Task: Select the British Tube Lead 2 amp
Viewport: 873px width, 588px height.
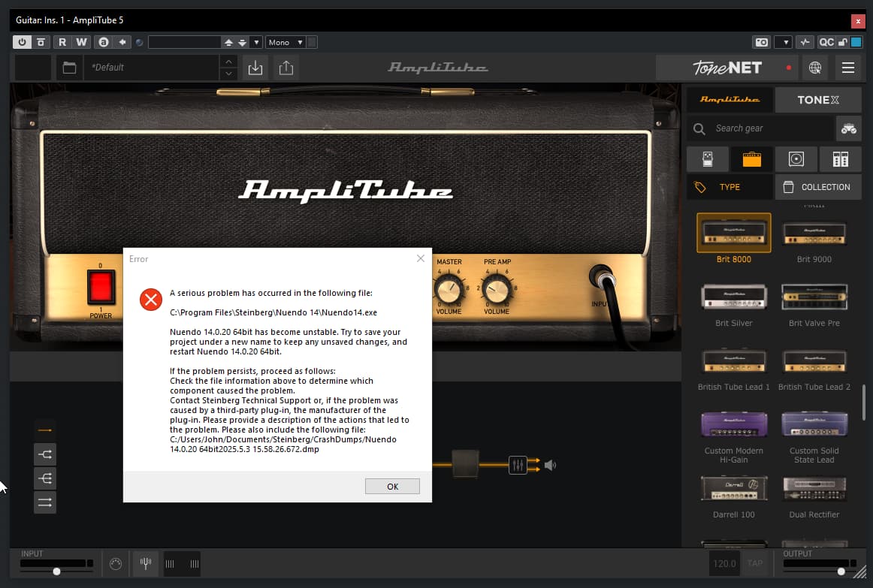Action: tap(814, 368)
